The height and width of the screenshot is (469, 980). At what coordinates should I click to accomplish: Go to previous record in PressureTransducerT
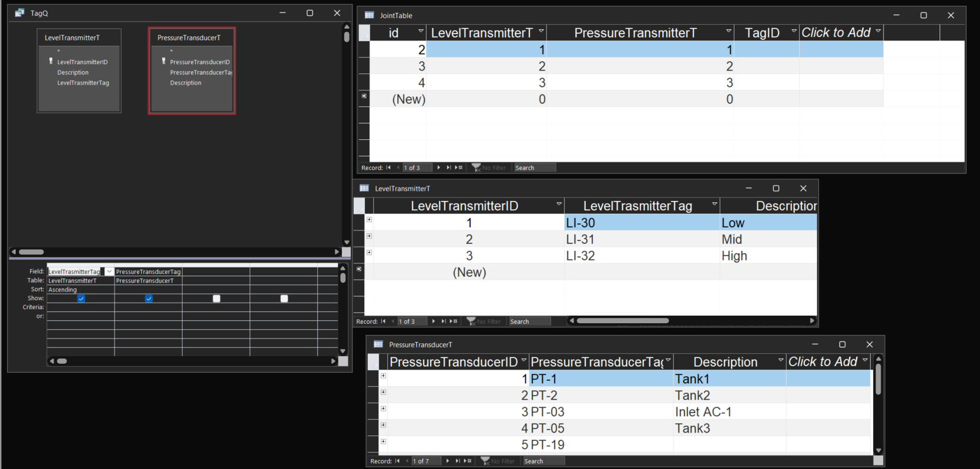pos(407,461)
